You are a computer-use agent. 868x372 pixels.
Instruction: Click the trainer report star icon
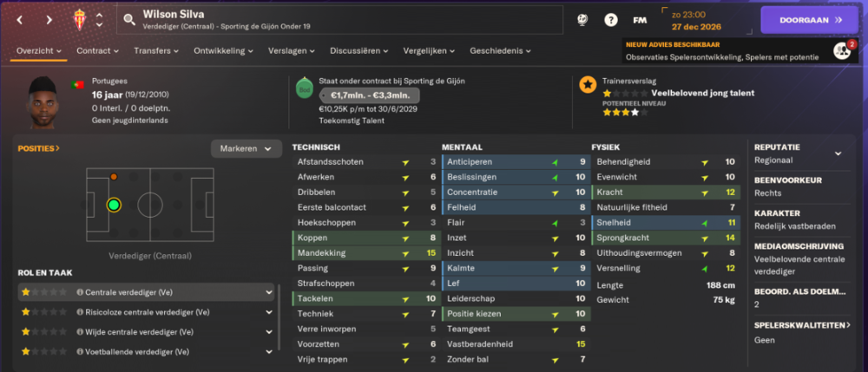[x=588, y=85]
